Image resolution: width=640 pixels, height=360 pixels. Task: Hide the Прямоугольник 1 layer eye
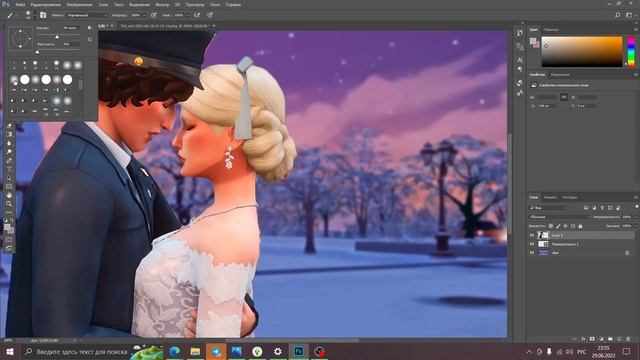(532, 244)
